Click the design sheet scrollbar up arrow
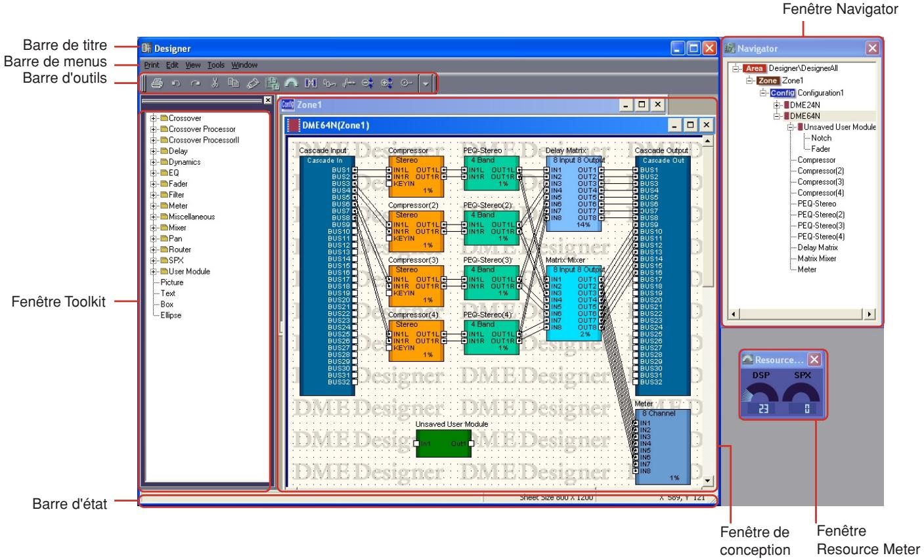The image size is (924, 560). 707,141
